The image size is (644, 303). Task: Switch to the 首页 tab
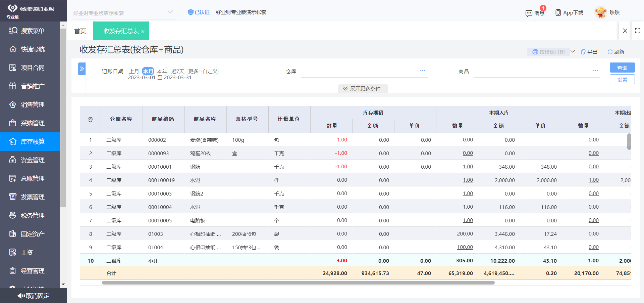[80, 31]
